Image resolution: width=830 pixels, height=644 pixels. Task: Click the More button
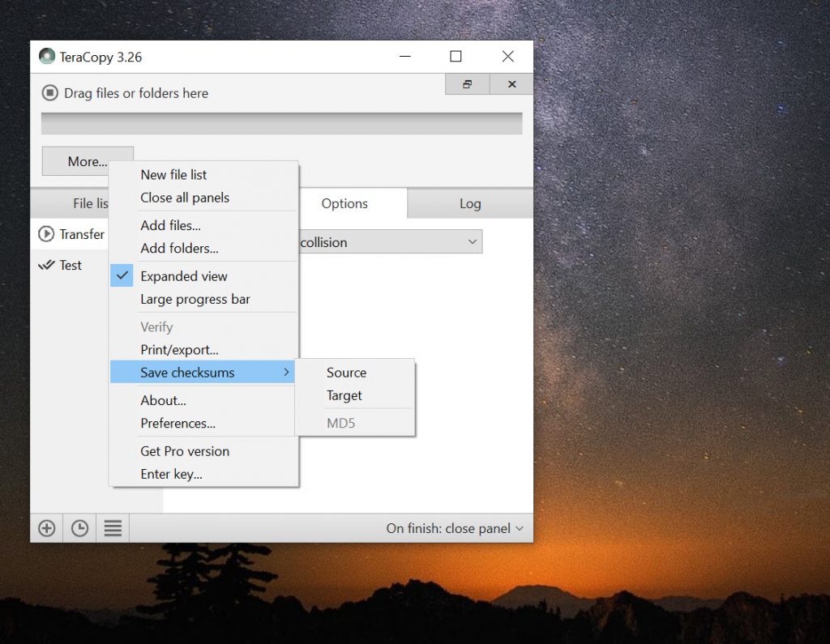(x=87, y=161)
